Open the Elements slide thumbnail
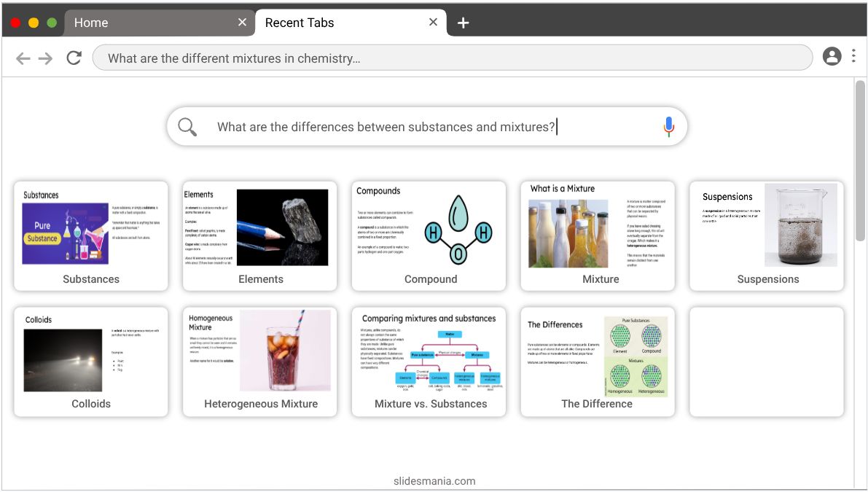 [x=259, y=235]
